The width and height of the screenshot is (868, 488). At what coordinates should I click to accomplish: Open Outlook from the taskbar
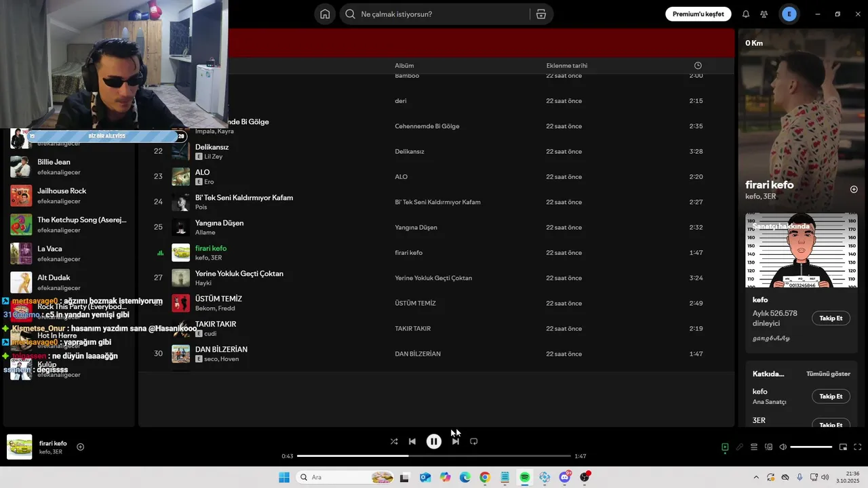pyautogui.click(x=425, y=477)
